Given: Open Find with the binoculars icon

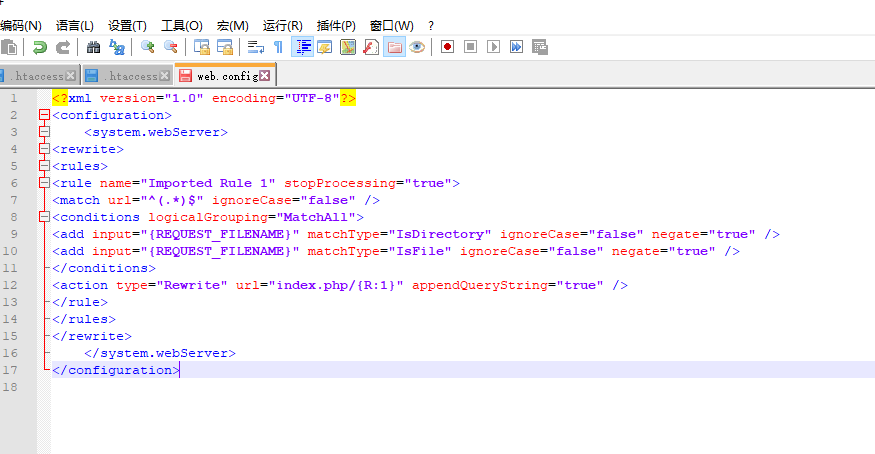Looking at the screenshot, I should [x=93, y=47].
